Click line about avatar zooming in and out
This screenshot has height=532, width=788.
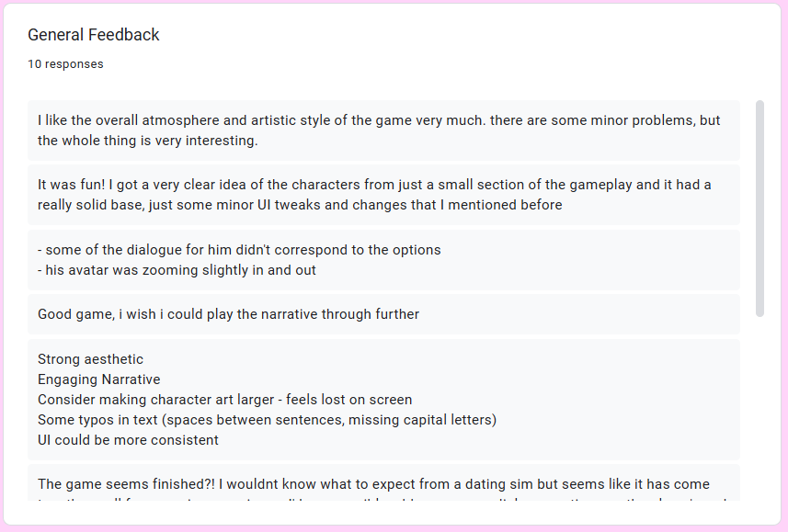177,270
